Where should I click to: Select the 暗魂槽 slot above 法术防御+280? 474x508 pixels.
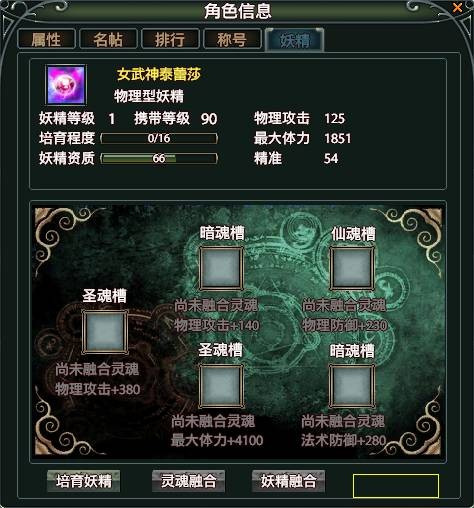352,386
